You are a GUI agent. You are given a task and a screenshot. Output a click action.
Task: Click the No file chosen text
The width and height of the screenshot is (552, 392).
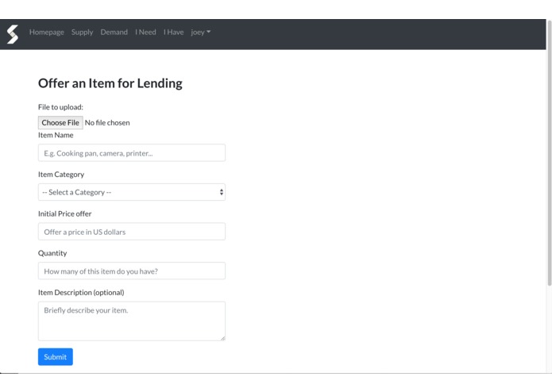click(x=107, y=123)
